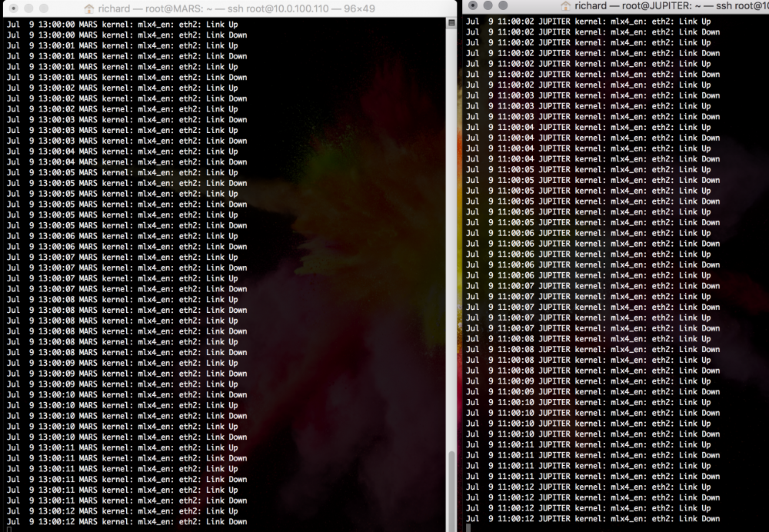Zoom the MARS terminal window

(x=44, y=8)
